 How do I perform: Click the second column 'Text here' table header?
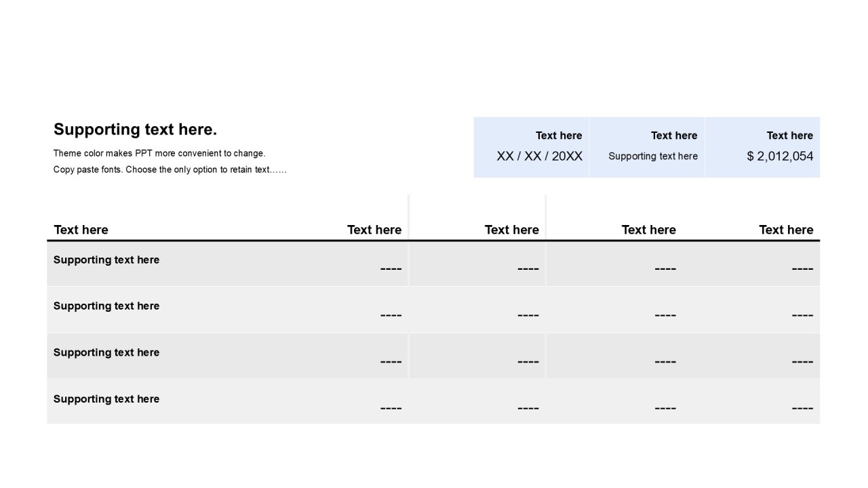[374, 230]
